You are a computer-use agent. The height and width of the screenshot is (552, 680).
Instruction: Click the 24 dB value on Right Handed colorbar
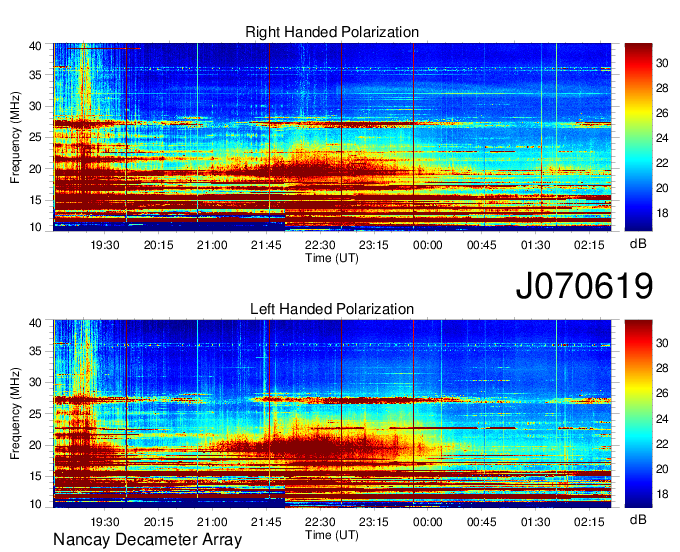click(662, 138)
